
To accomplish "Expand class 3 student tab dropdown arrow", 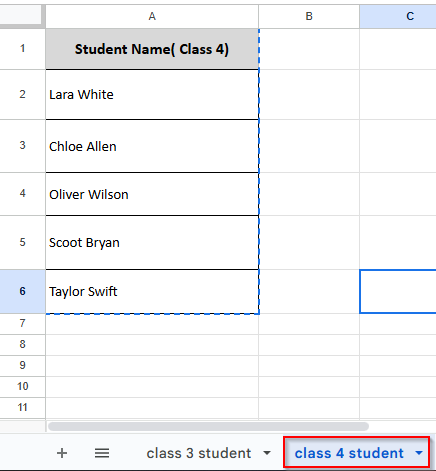I will coord(267,453).
